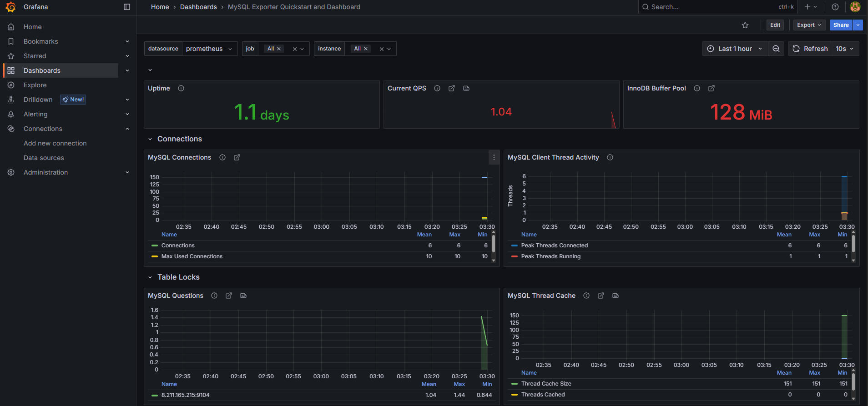
Task: Toggle Peak Threads Connected series
Action: point(555,246)
